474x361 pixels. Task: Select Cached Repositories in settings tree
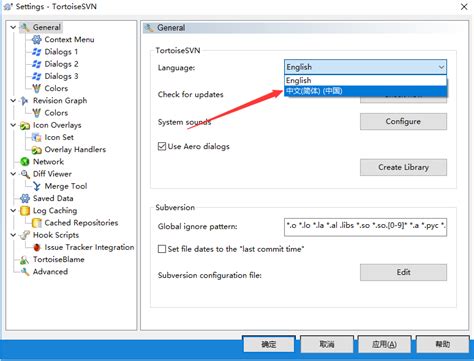point(81,223)
